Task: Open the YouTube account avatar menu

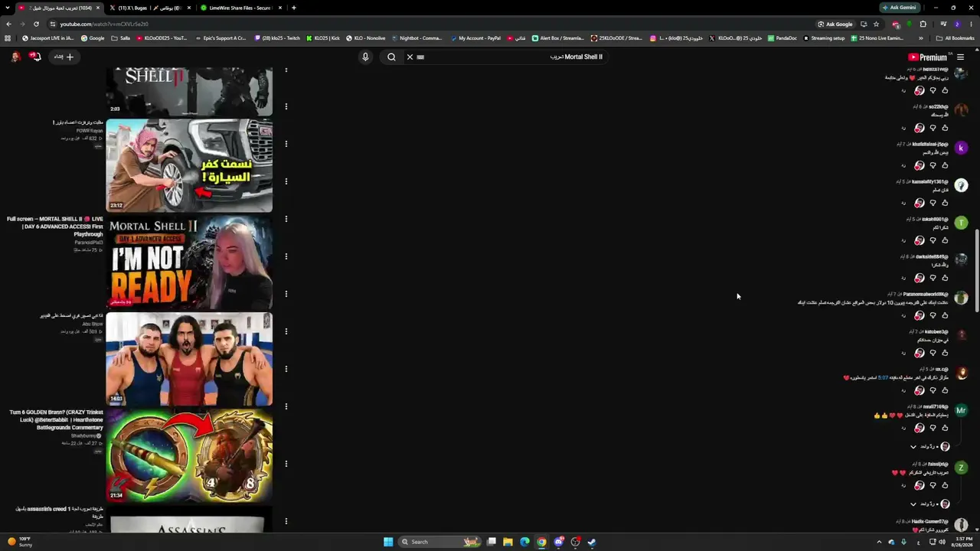Action: 15,57
